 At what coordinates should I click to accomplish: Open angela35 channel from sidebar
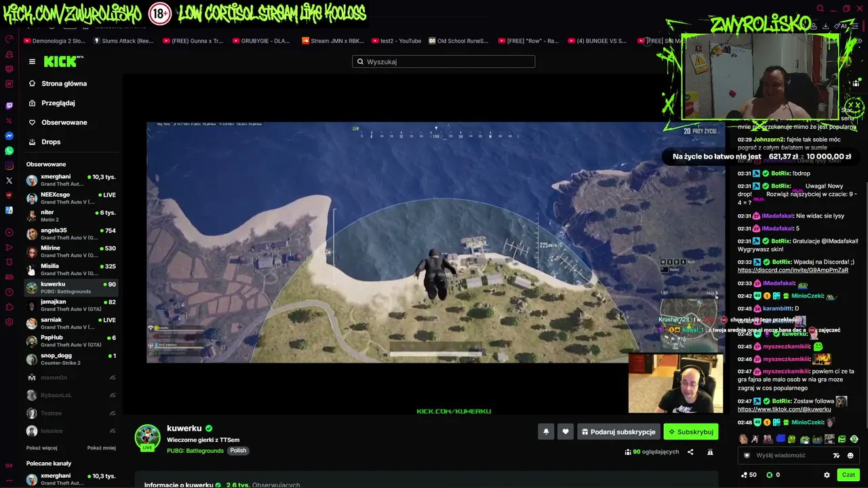(71, 234)
